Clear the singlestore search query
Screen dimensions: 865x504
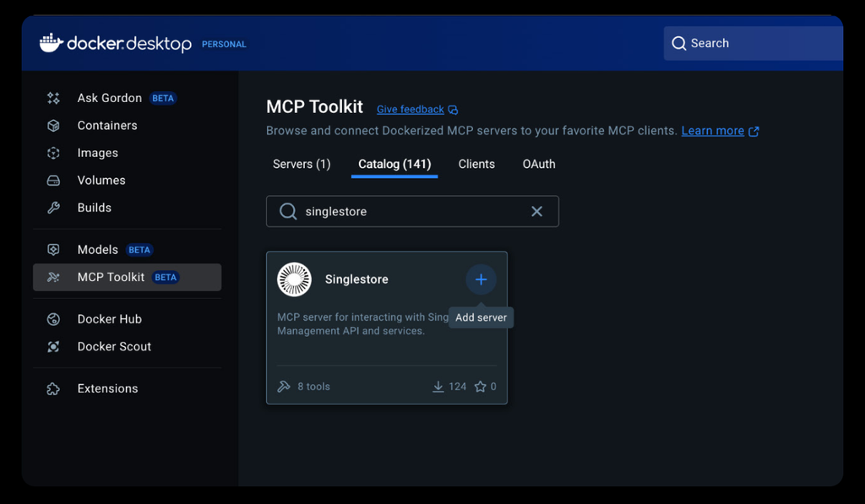pyautogui.click(x=536, y=211)
